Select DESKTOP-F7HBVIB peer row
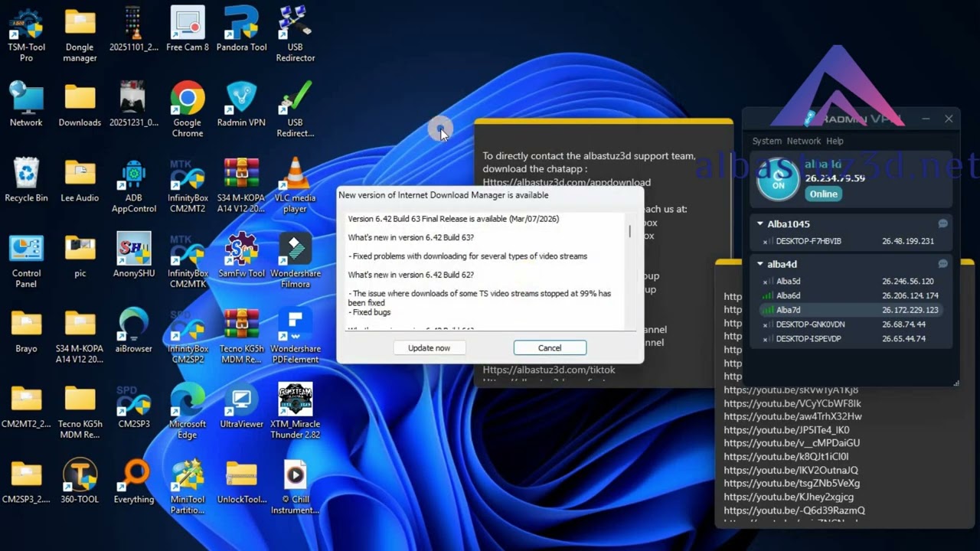Viewport: 980px width, 551px height. [x=850, y=241]
